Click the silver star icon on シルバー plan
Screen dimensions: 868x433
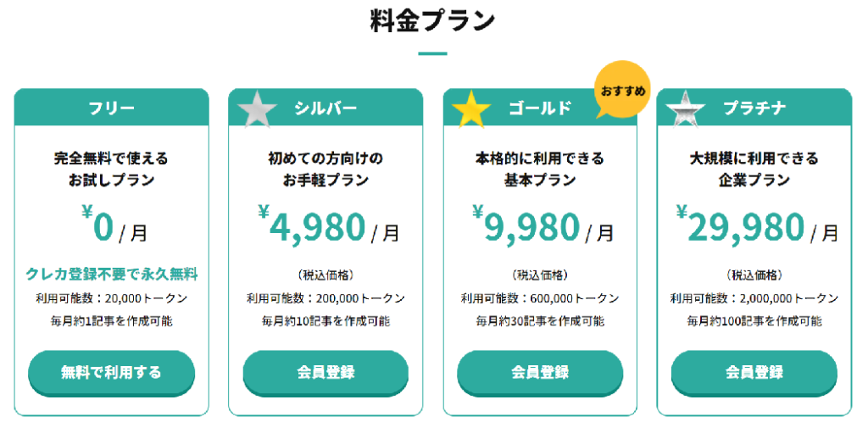tap(257, 109)
